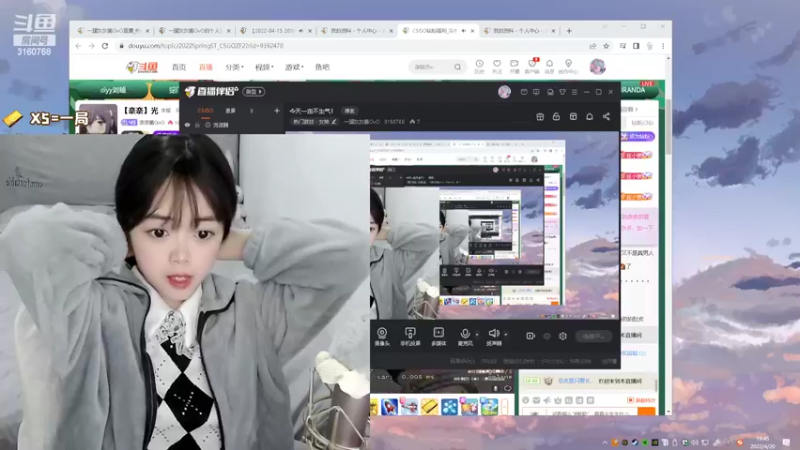
Task: Open Chrome three-dot menu
Action: pos(663,46)
